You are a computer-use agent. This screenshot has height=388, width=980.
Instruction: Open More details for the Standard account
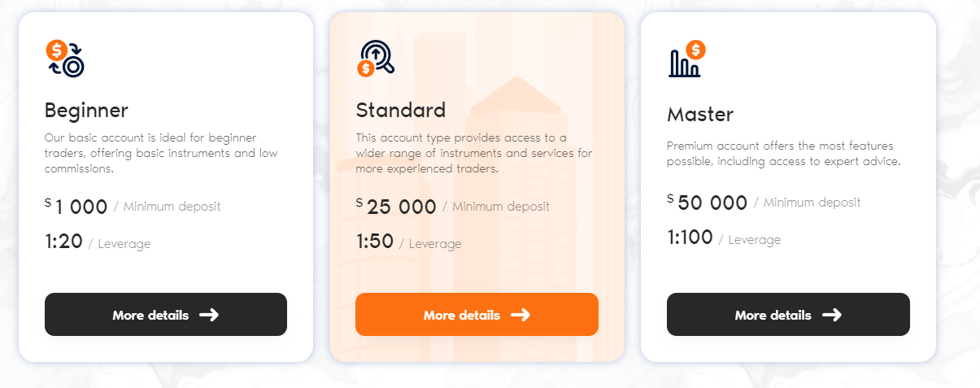[x=477, y=314]
